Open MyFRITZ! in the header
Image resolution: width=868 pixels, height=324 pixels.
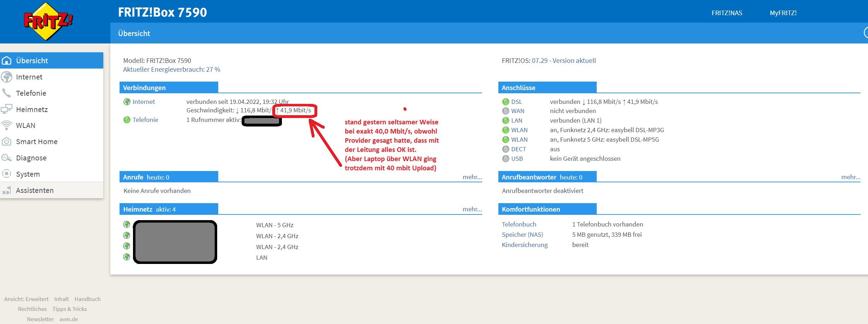(x=783, y=13)
